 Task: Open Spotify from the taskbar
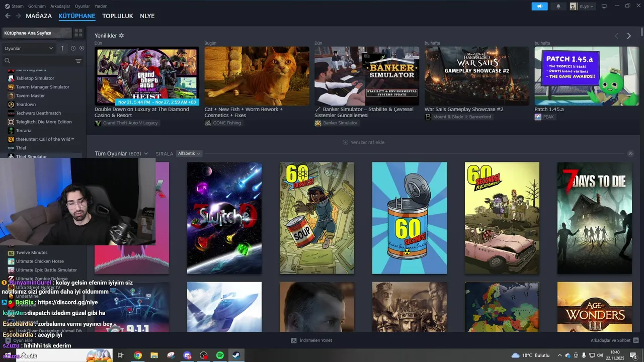tap(220, 355)
